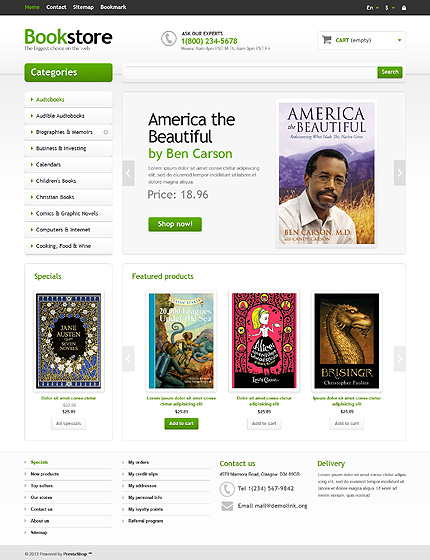The height and width of the screenshot is (560, 430).
Task: Click the shopping cart icon
Action: 326,40
